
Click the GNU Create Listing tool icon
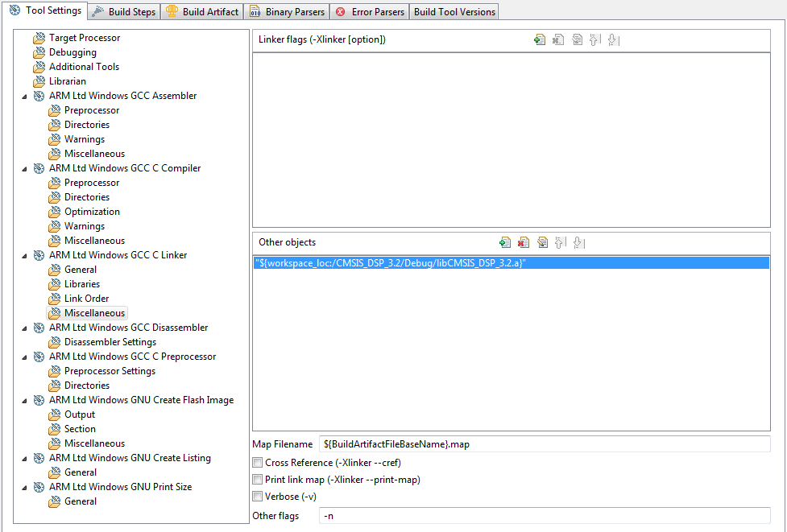[39, 458]
